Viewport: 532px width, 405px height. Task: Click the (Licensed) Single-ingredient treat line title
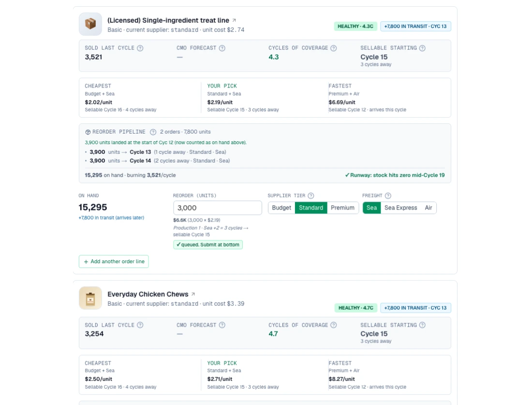coord(168,20)
